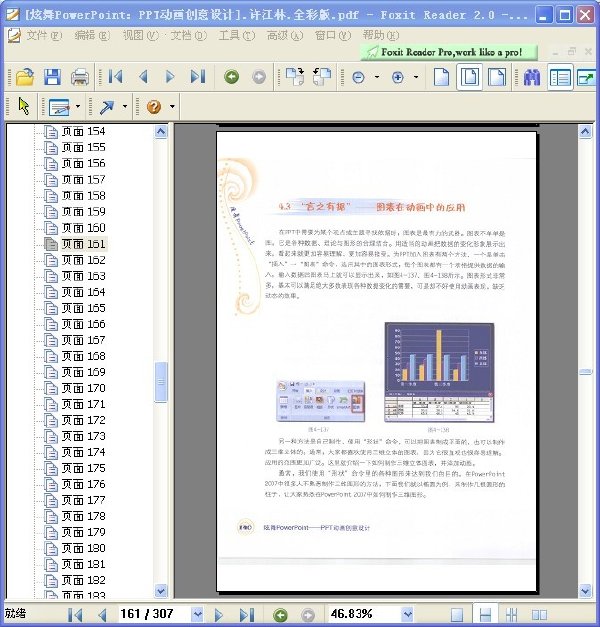Viewport: 600px width, 627px height.
Task: Select bookmark 页面 172
Action: click(83, 420)
